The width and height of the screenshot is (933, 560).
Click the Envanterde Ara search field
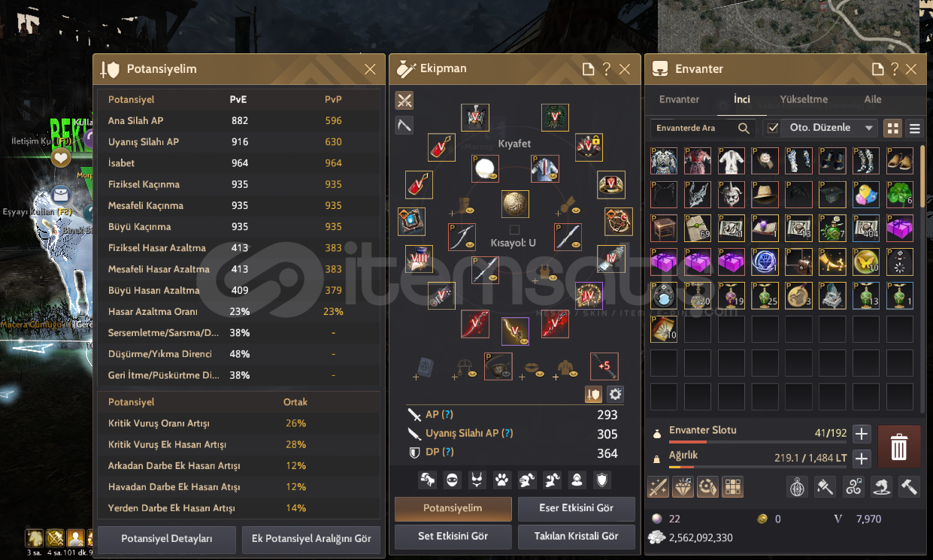pos(694,128)
